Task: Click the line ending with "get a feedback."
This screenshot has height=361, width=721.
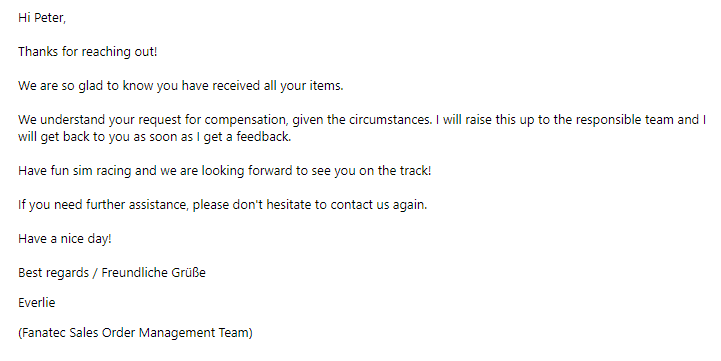Action: (154, 137)
